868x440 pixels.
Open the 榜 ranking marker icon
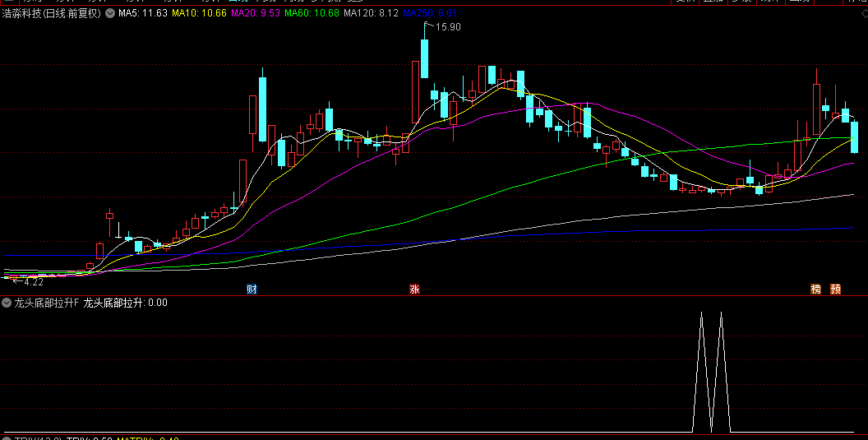click(815, 289)
